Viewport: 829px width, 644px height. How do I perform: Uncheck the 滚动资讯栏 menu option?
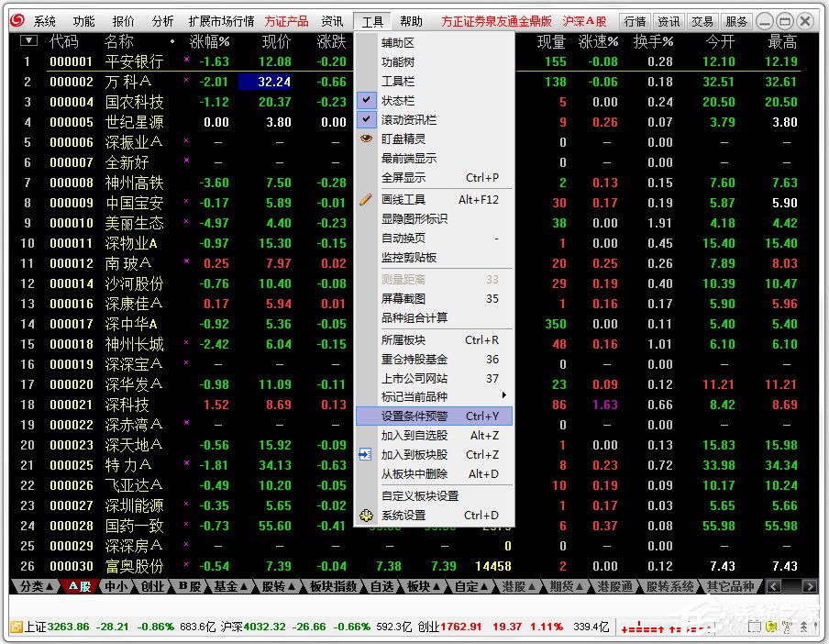click(435, 120)
